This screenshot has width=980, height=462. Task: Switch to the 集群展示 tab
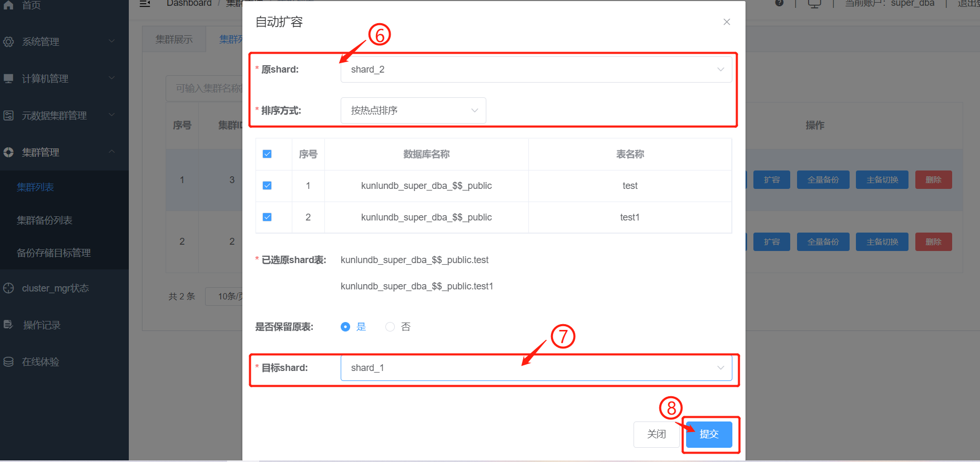coord(174,39)
